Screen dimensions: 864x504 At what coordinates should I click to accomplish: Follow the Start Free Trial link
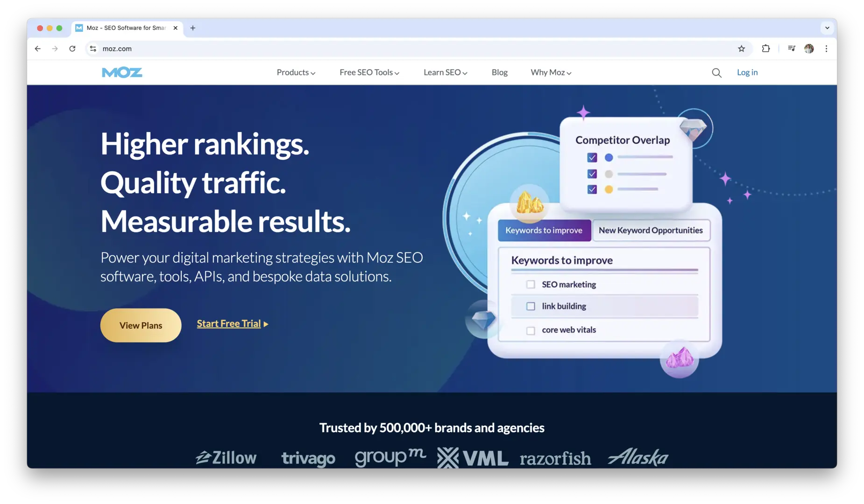233,324
